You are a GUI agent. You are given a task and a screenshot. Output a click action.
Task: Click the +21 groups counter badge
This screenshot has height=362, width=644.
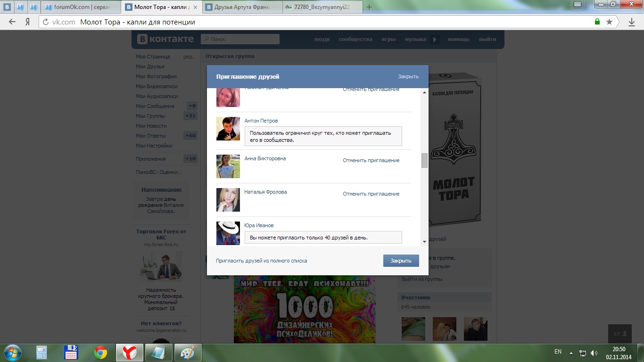coord(190,116)
